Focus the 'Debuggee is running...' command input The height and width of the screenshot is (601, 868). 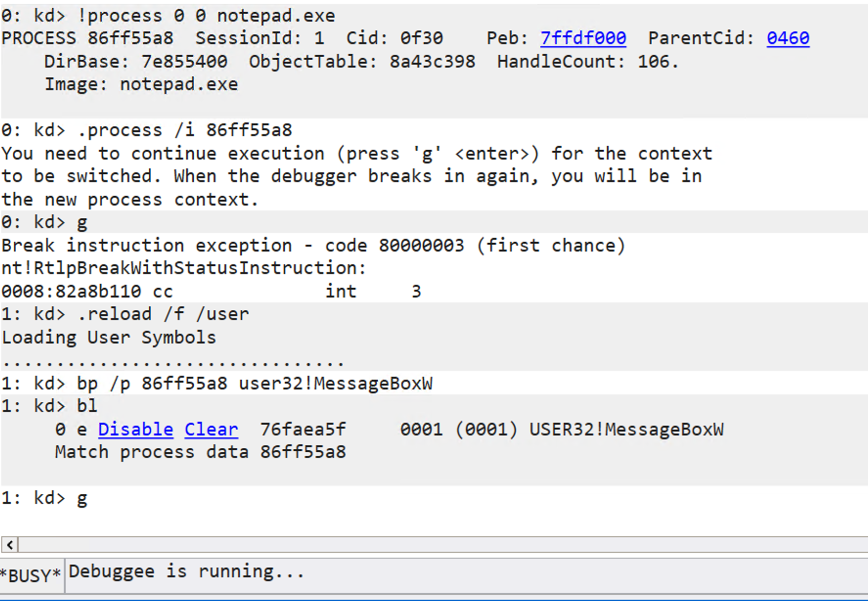[440, 572]
